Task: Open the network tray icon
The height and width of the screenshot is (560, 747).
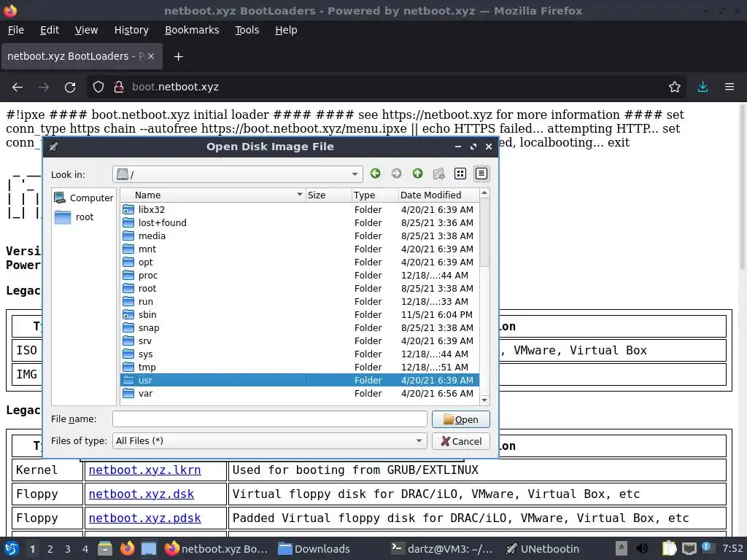Action: 689,549
